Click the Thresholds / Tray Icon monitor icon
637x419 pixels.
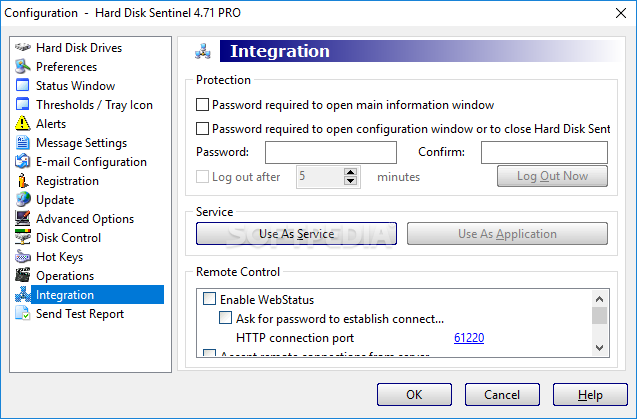point(23,104)
